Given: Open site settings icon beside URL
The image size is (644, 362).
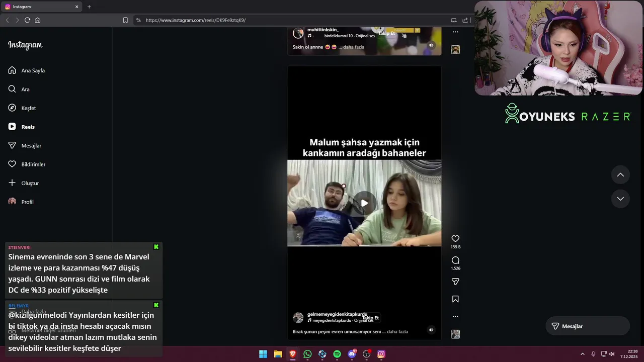Looking at the screenshot, I should (138, 20).
